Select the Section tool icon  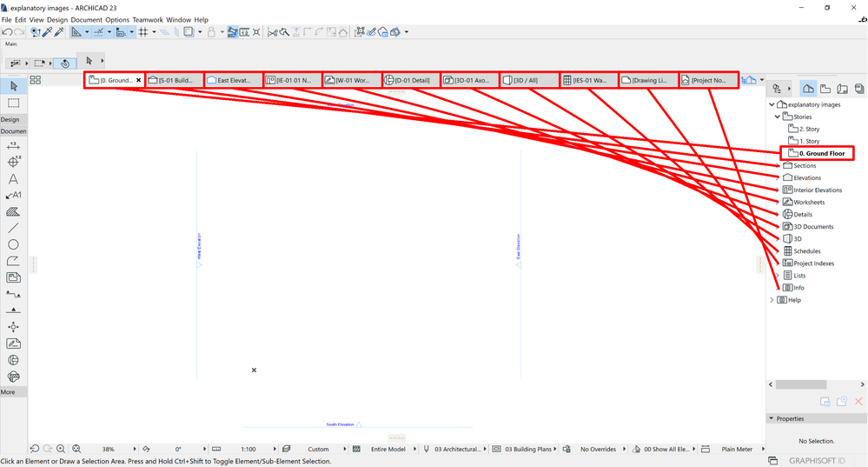point(13,294)
